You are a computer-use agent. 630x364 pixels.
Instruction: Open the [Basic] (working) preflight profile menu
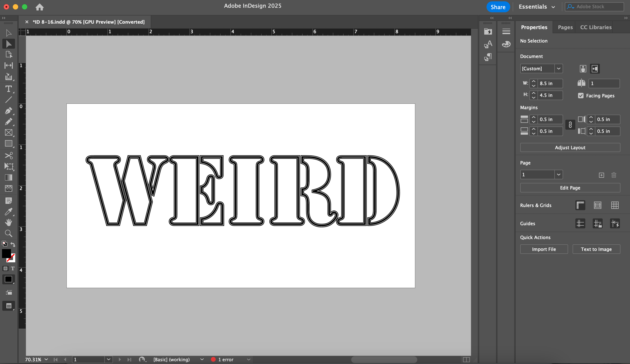pos(202,359)
